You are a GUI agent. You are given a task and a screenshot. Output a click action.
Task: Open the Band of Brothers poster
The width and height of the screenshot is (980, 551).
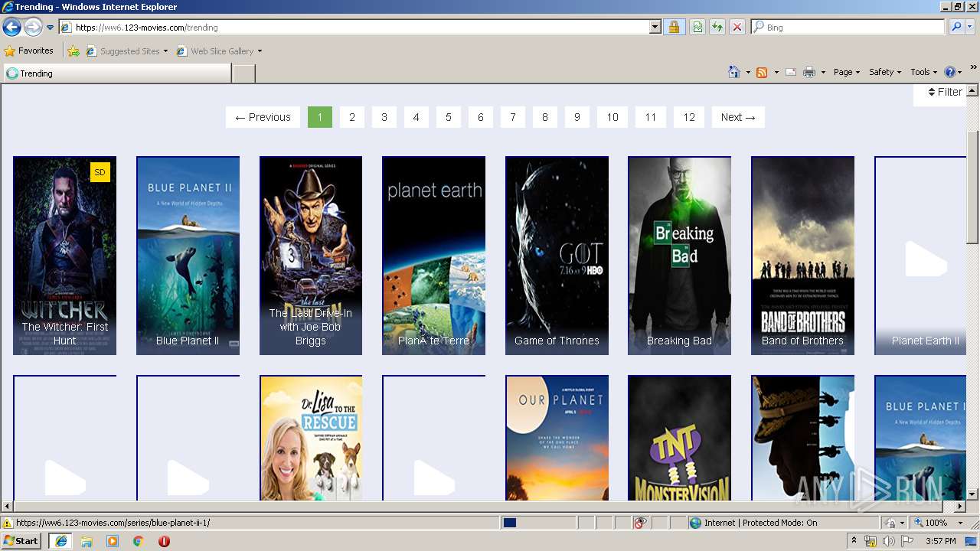pyautogui.click(x=802, y=256)
